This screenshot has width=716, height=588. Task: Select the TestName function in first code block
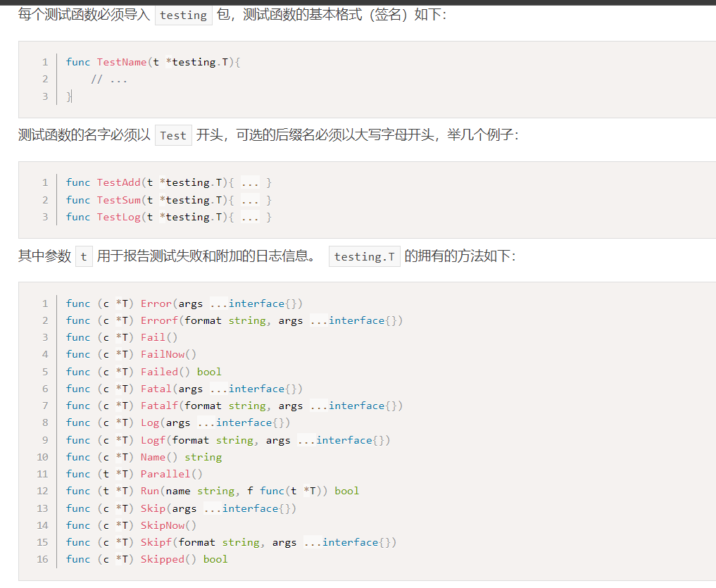(x=122, y=62)
